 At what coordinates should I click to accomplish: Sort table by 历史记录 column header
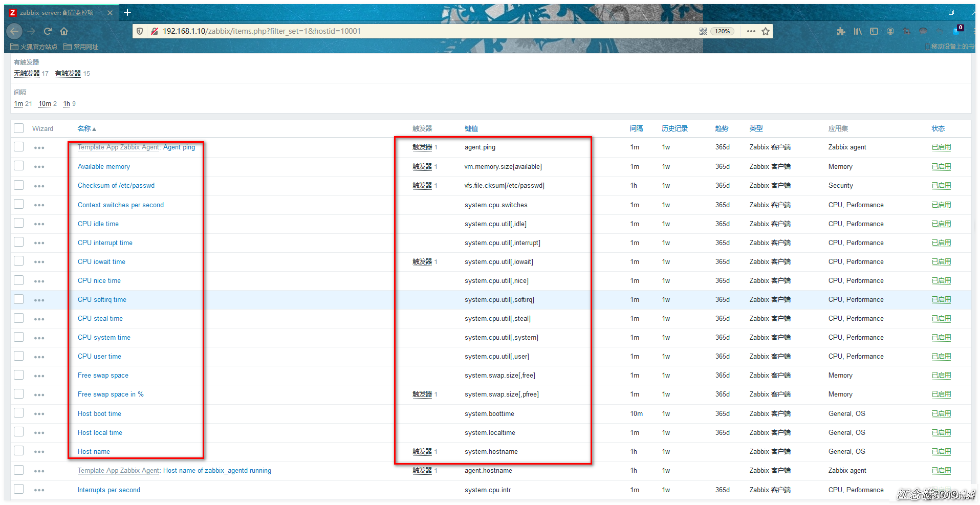pos(674,128)
